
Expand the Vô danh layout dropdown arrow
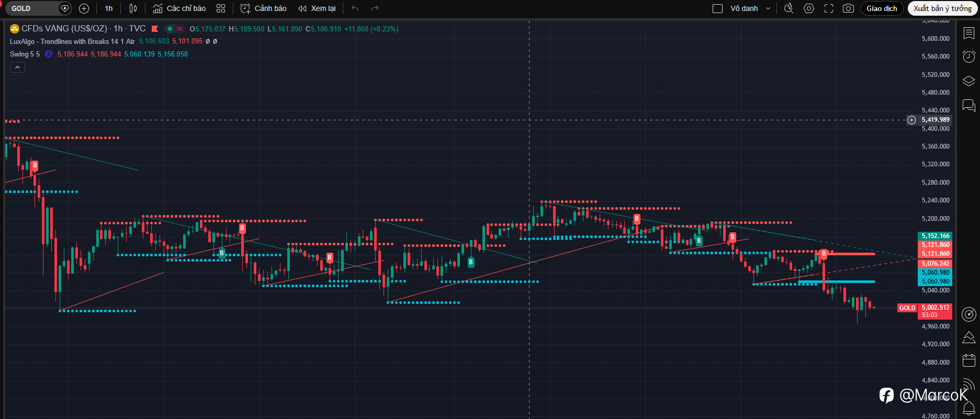coord(768,8)
